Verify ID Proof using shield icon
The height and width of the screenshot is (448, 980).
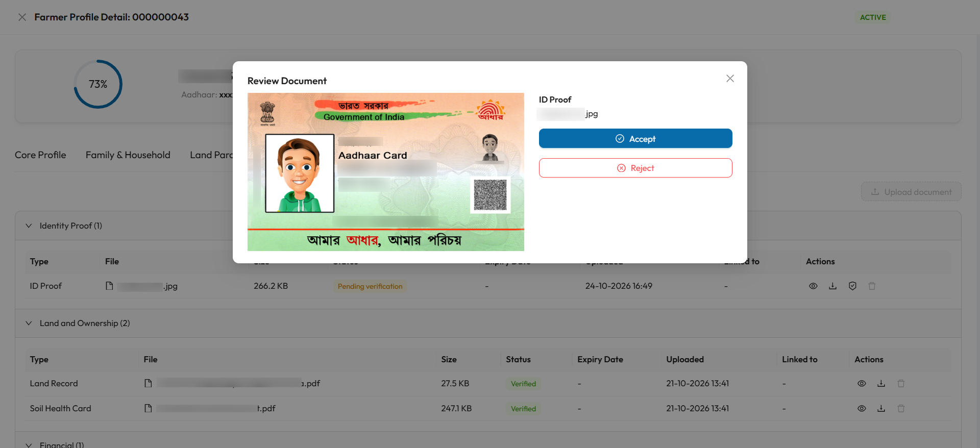(852, 286)
